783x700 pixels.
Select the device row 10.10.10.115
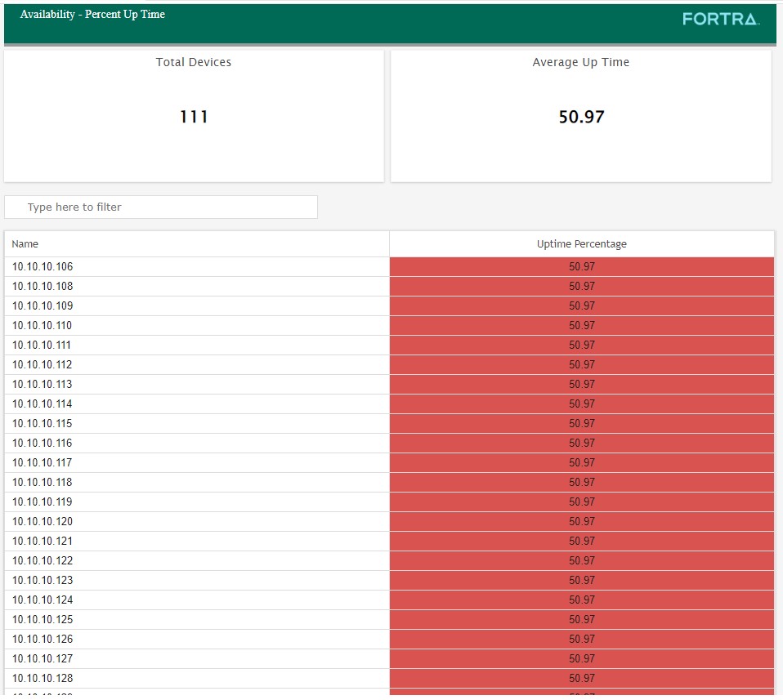coord(390,424)
